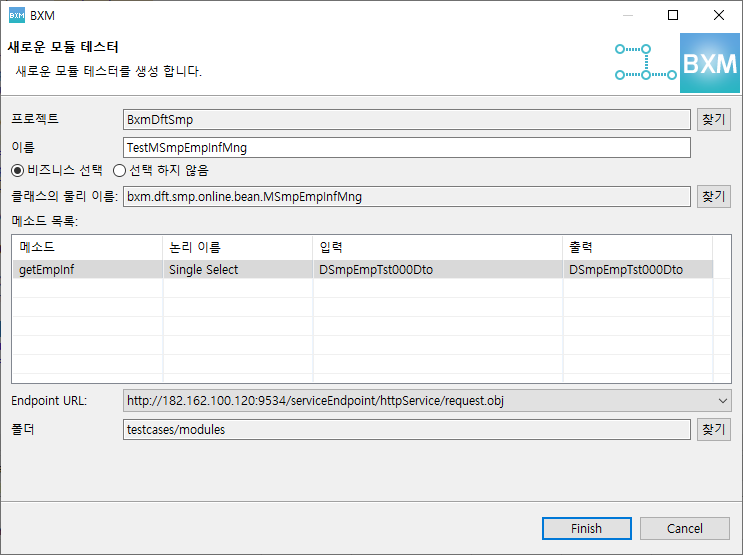The image size is (743, 555).
Task: Click 찾기 button next to 프로젝트 field
Action: click(x=713, y=120)
